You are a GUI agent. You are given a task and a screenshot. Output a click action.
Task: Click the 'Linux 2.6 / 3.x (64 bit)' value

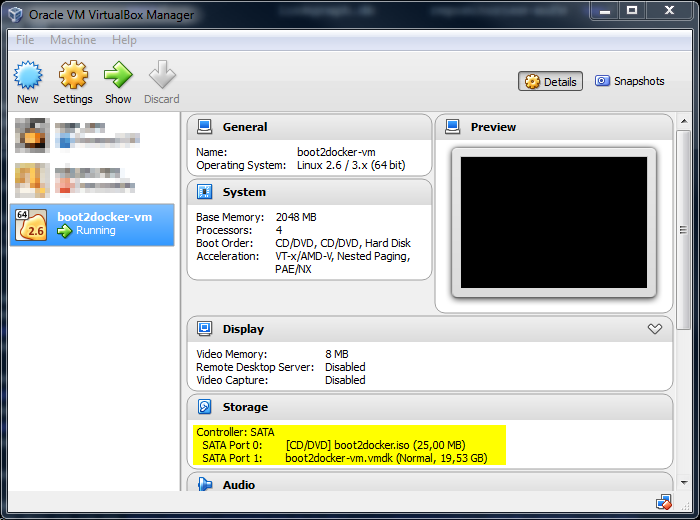(351, 165)
